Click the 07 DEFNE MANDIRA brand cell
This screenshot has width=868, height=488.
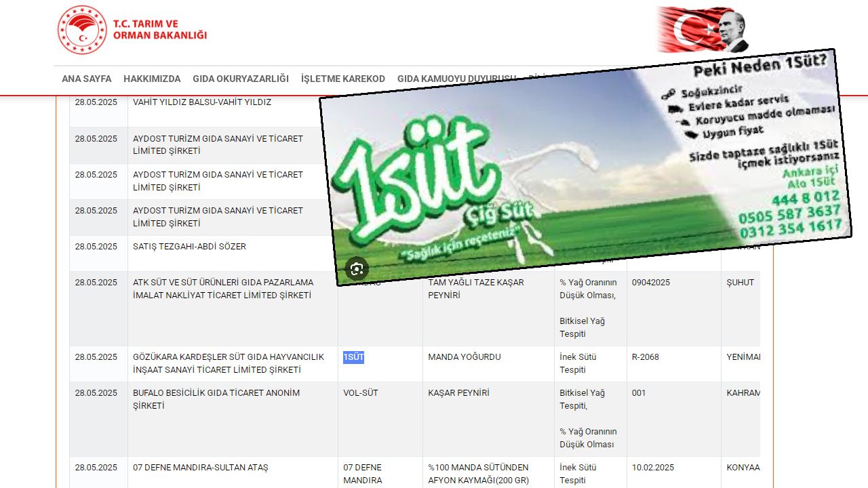coord(380,474)
